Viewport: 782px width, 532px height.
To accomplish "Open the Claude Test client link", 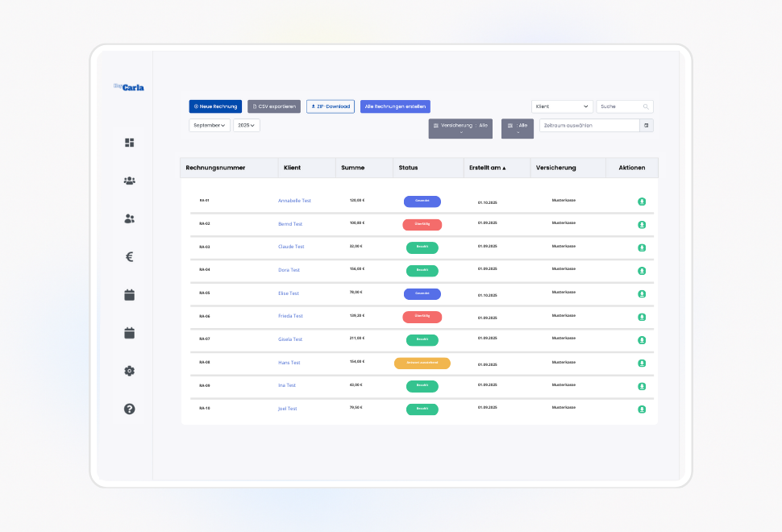I will [x=291, y=247].
